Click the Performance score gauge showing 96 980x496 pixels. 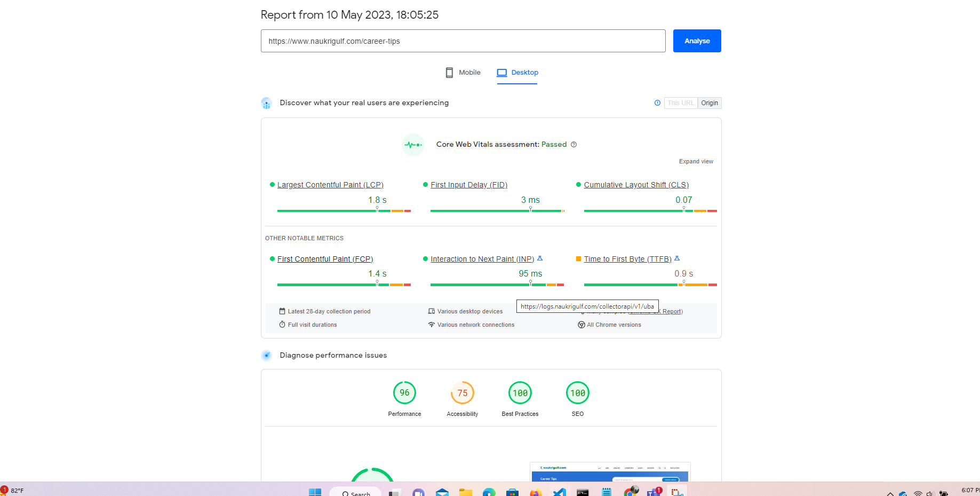404,393
